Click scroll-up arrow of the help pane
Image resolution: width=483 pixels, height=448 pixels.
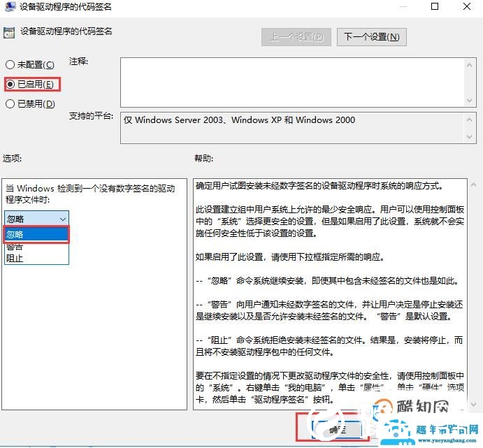474,185
